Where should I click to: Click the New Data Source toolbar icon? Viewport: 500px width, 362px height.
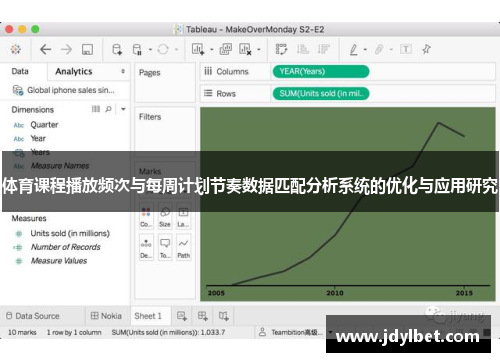(117, 49)
